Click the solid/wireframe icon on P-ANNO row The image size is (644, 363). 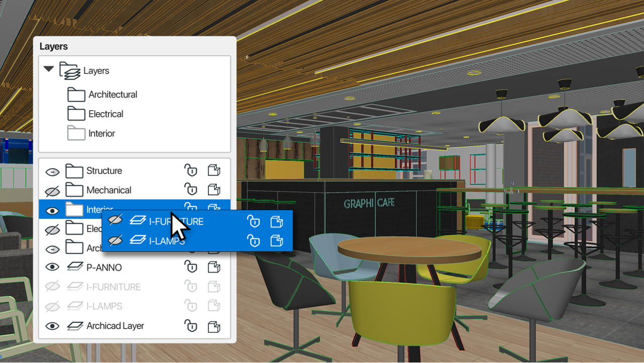[214, 267]
